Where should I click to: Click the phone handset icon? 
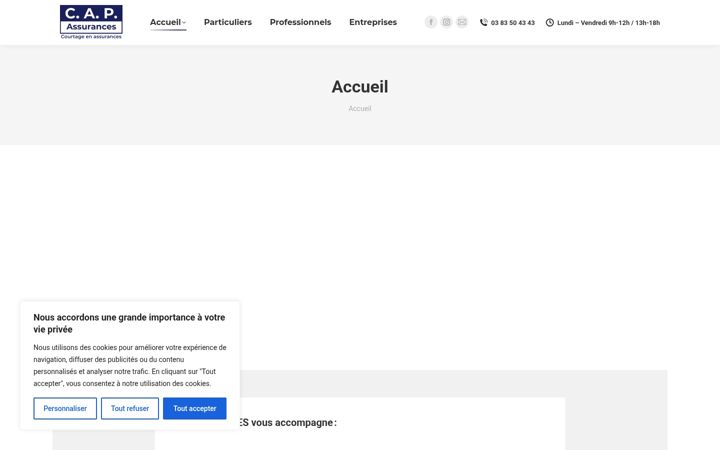484,22
